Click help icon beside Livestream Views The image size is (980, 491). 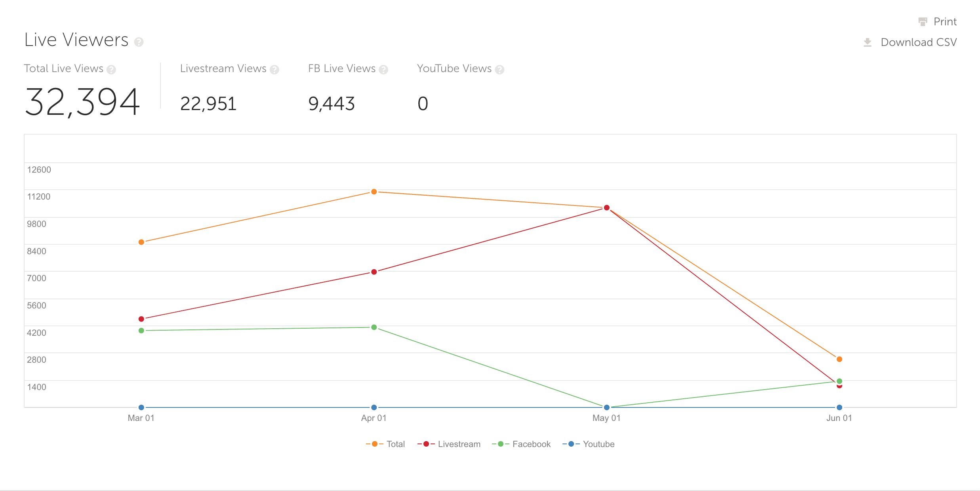pyautogui.click(x=274, y=70)
